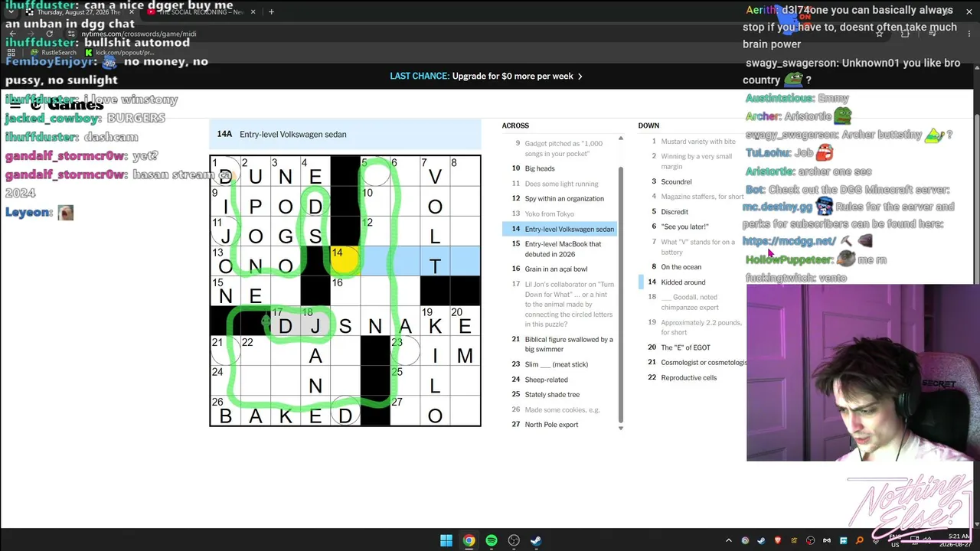This screenshot has height=551, width=980.
Task: Open Spotify from the taskbar
Action: [x=492, y=540]
